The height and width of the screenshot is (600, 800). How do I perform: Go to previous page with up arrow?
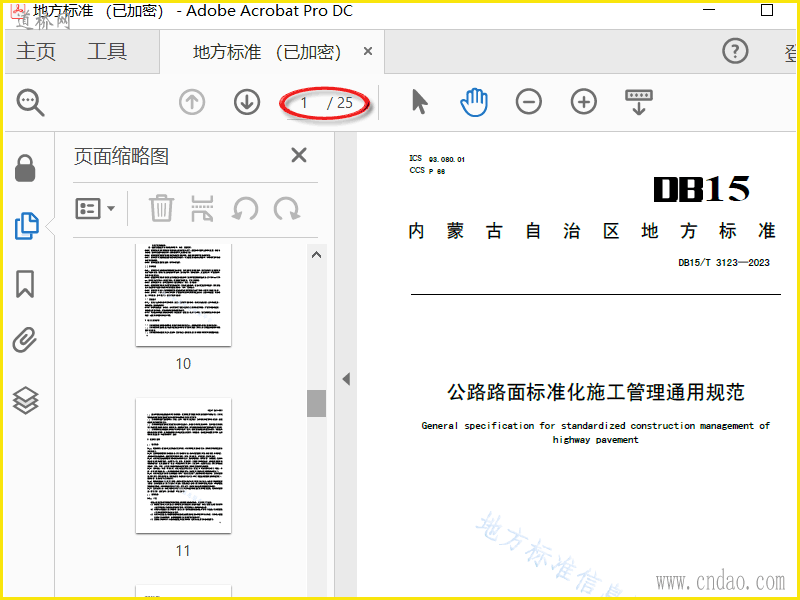tap(192, 102)
